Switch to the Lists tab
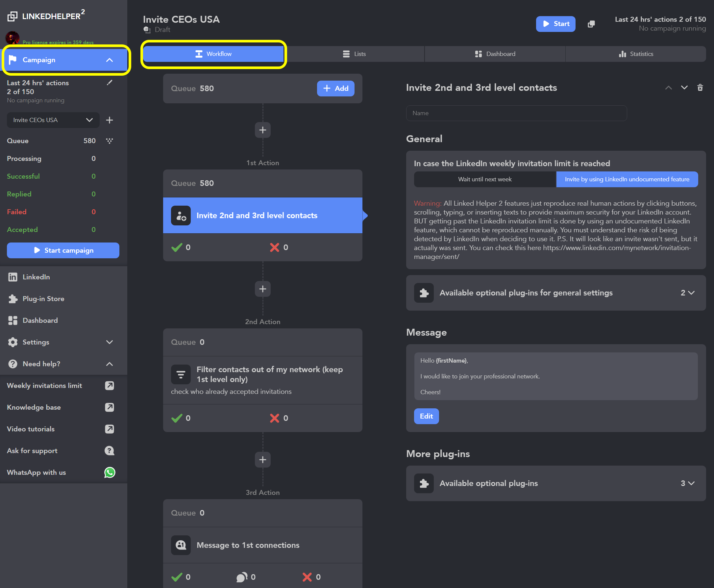 click(x=354, y=54)
